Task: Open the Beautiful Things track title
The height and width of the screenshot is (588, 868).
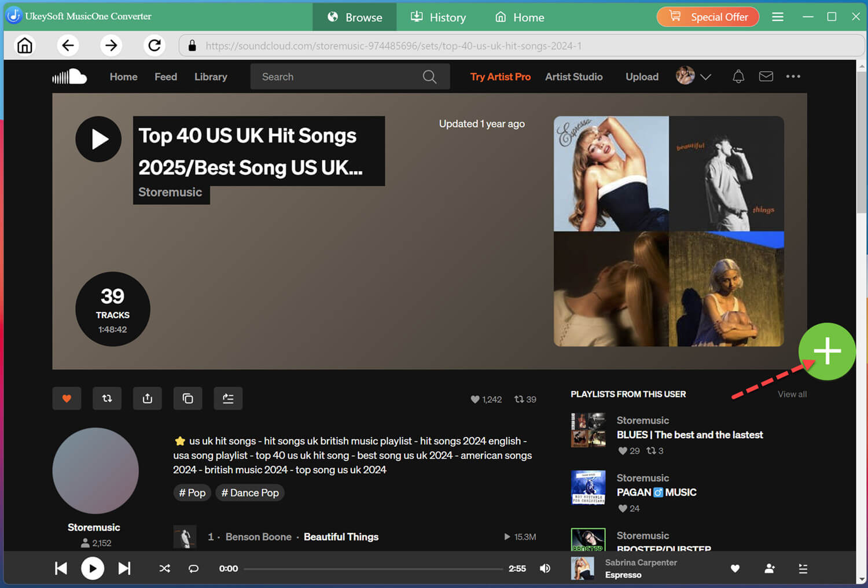Action: (x=341, y=537)
